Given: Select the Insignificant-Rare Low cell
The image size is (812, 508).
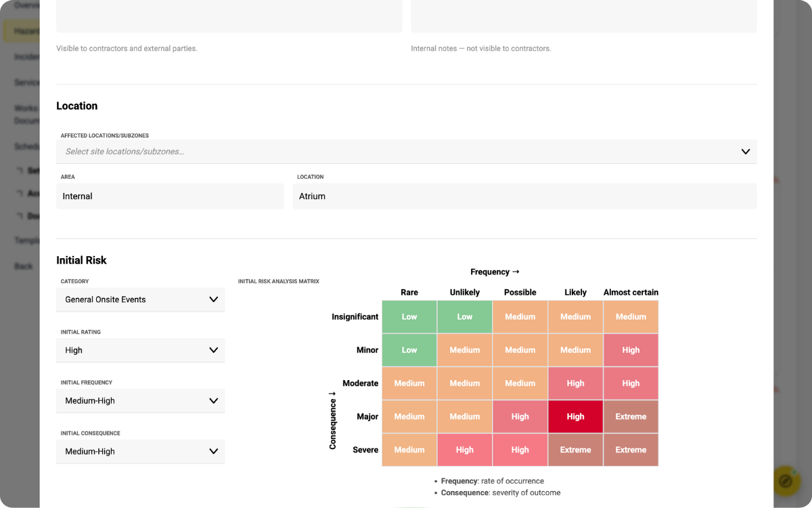Looking at the screenshot, I should coord(409,317).
